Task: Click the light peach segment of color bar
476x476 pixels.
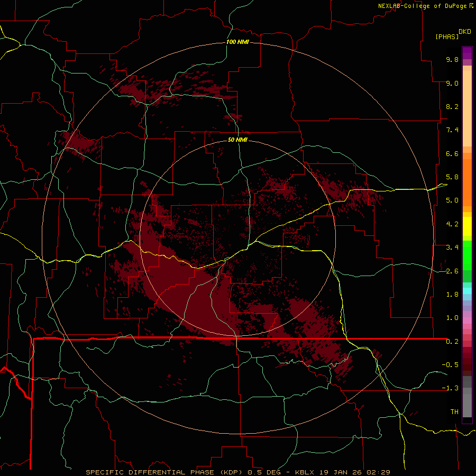Action: coord(467,109)
